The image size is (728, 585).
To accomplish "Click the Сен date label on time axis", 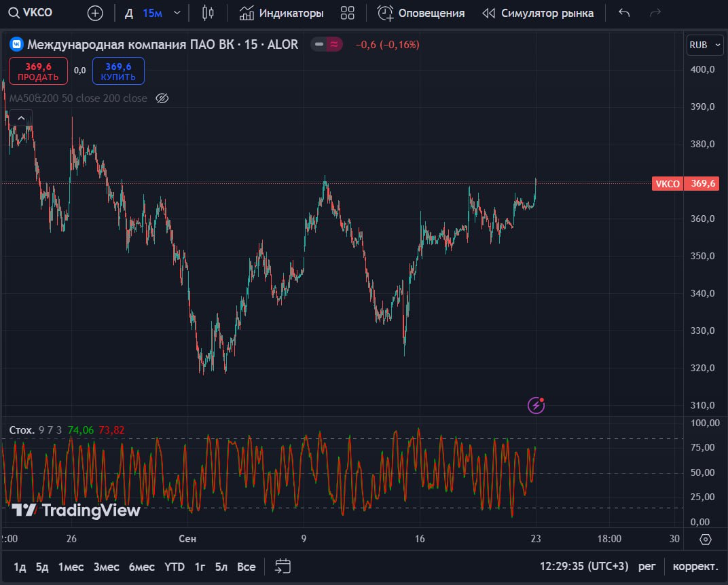I will click(187, 539).
